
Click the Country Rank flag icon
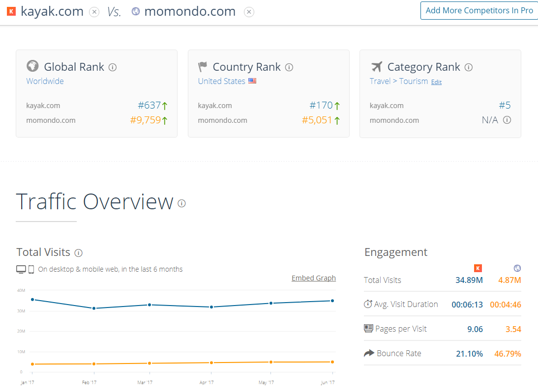[x=203, y=66]
